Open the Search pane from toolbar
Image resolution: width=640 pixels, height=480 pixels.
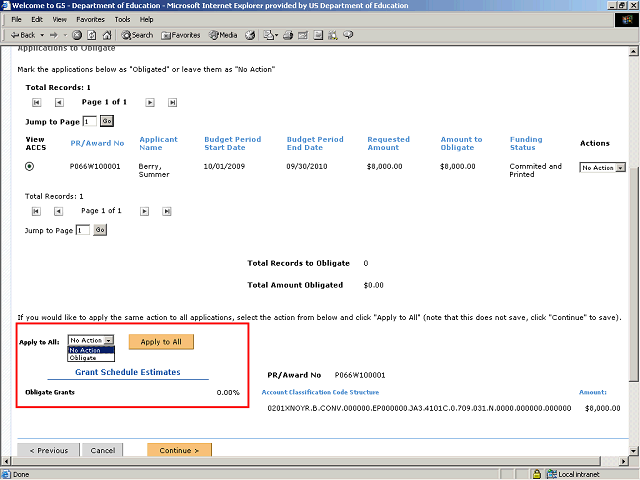point(137,35)
